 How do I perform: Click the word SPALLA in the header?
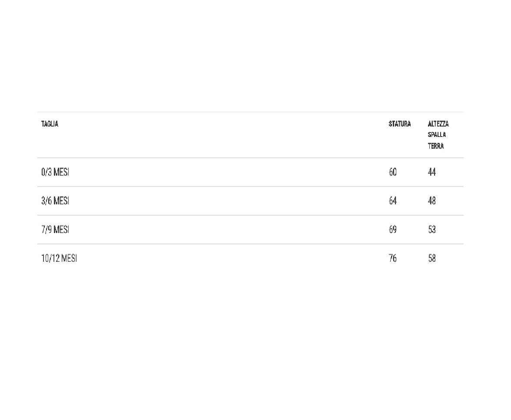coord(437,135)
